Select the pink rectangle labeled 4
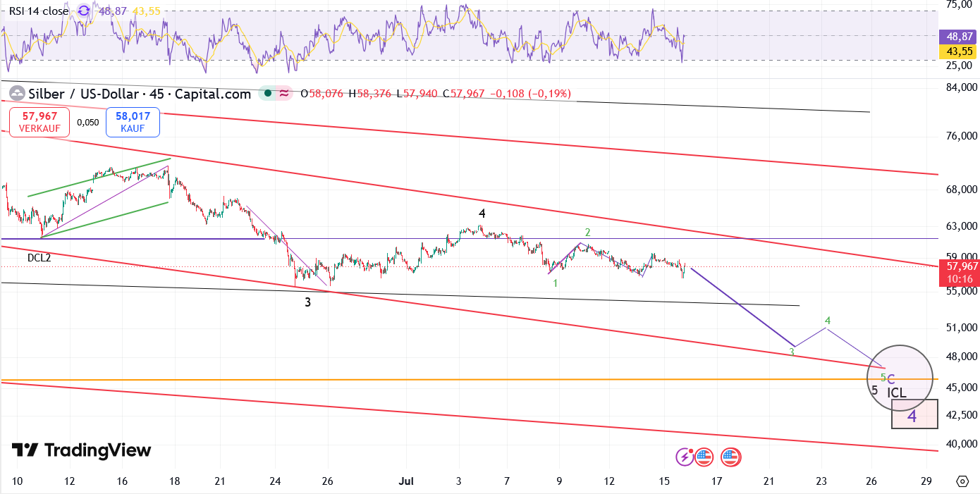Viewport: 980px width, 494px height. pos(914,414)
